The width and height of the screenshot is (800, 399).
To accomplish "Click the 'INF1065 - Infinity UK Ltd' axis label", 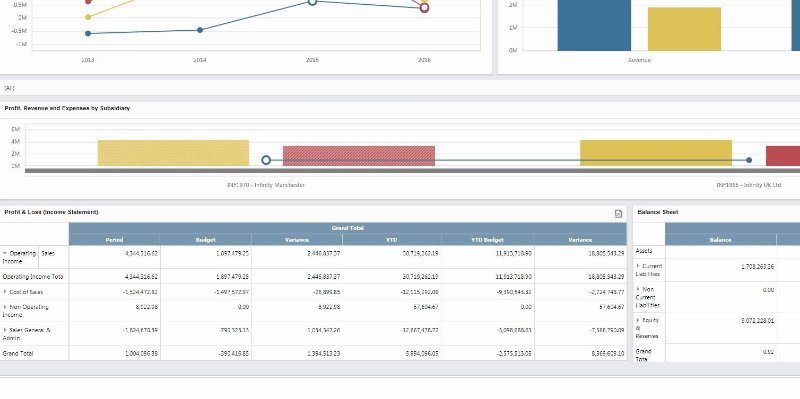I will [x=748, y=185].
